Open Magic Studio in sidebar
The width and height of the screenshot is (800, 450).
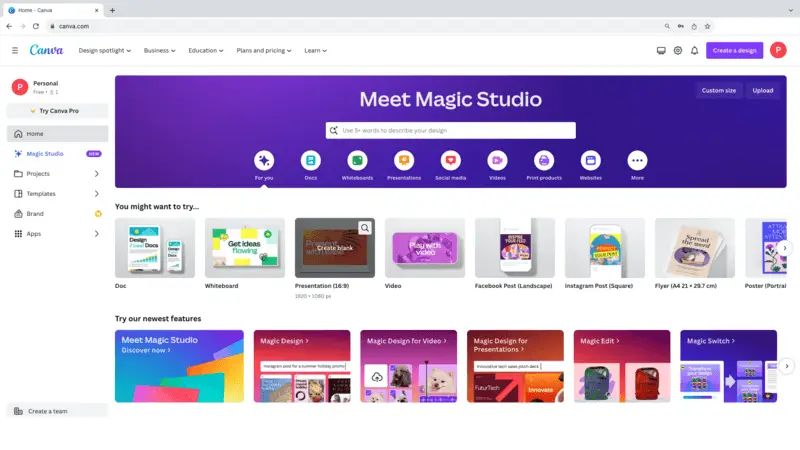pos(57,154)
